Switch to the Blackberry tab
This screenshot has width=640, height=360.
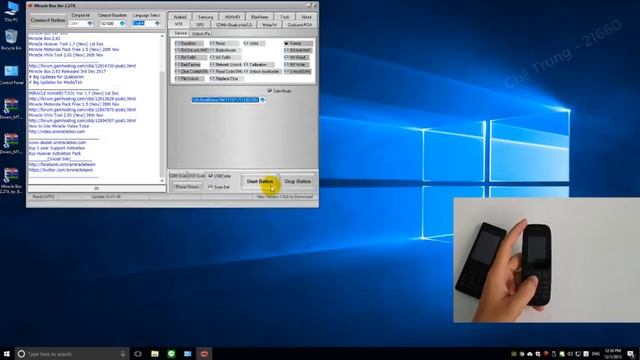coord(260,17)
